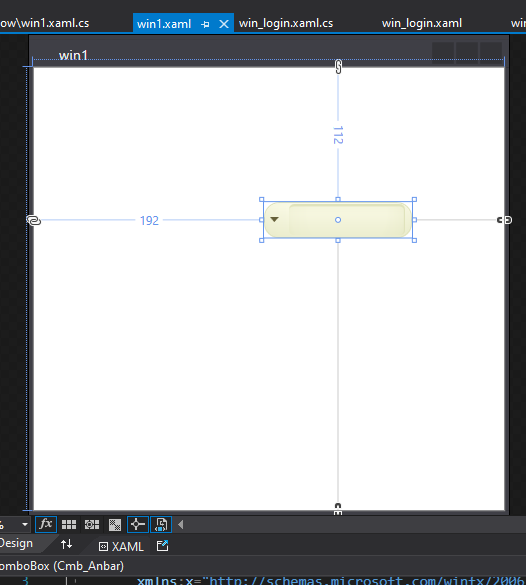Open the zoom percentage dropdown
This screenshot has width=526, height=585.
click(x=25, y=525)
